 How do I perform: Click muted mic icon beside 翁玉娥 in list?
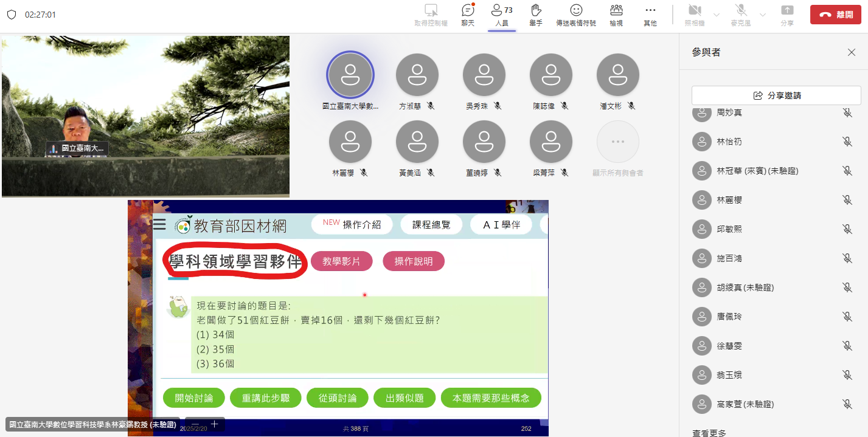point(847,375)
